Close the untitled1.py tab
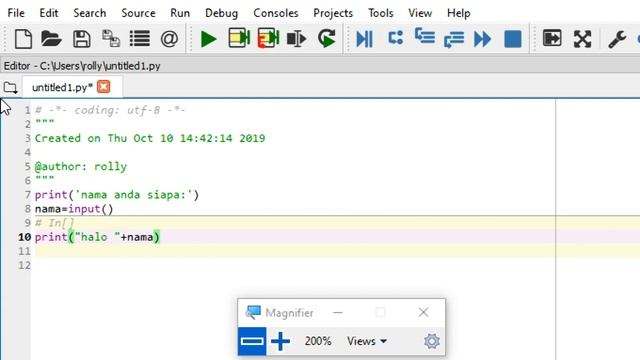The width and height of the screenshot is (640, 360). [104, 87]
